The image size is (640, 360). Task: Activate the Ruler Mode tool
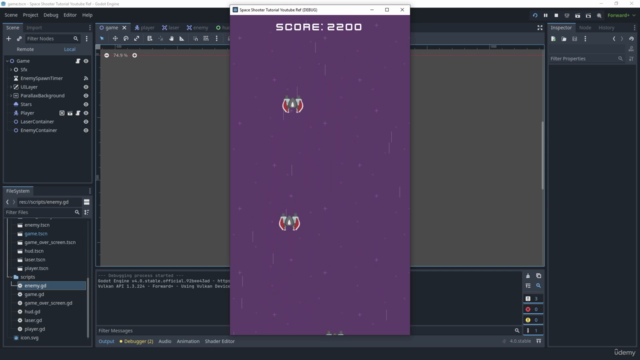click(x=182, y=38)
